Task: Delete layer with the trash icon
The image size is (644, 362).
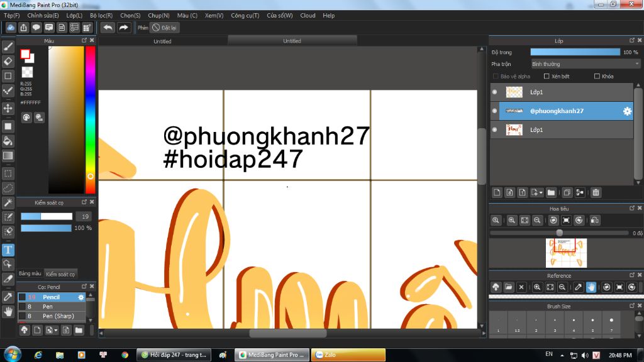Action: click(x=596, y=192)
